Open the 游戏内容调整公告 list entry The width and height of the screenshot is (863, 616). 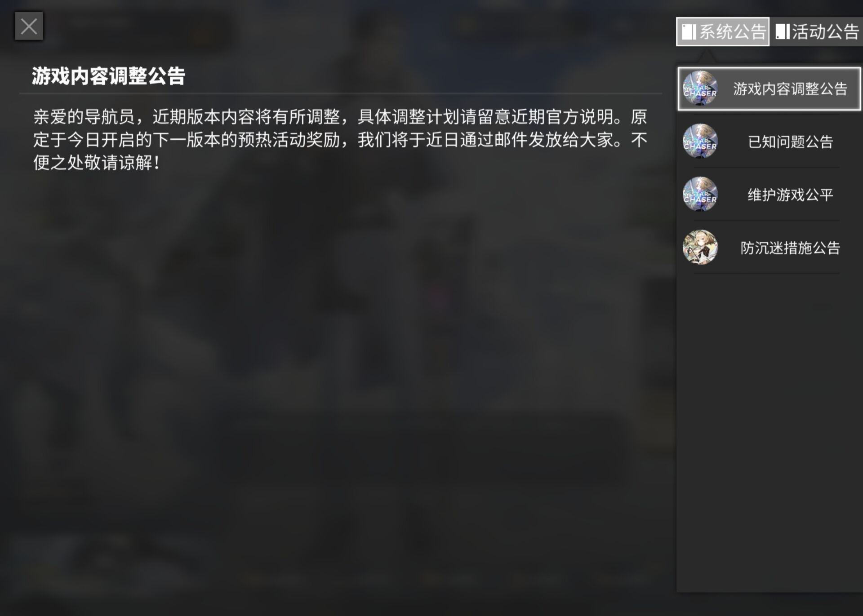coord(769,89)
